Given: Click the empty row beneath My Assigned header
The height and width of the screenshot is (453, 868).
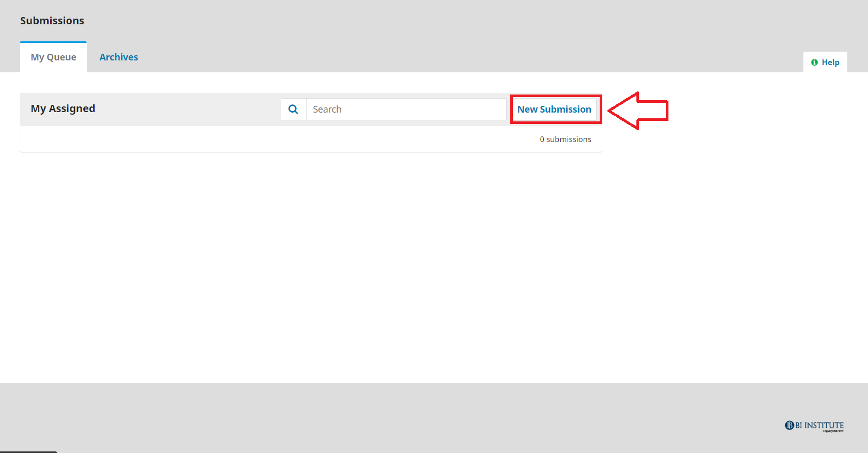Looking at the screenshot, I should (258, 139).
